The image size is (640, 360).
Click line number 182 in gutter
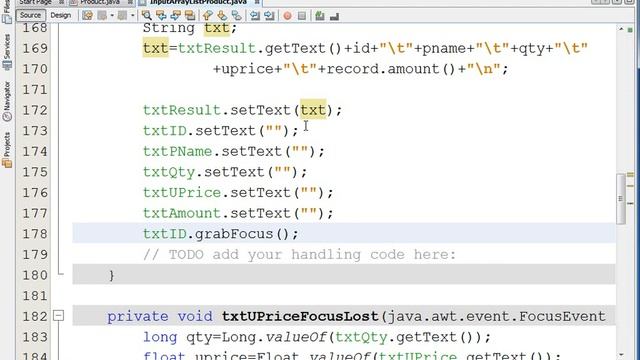pyautogui.click(x=35, y=316)
